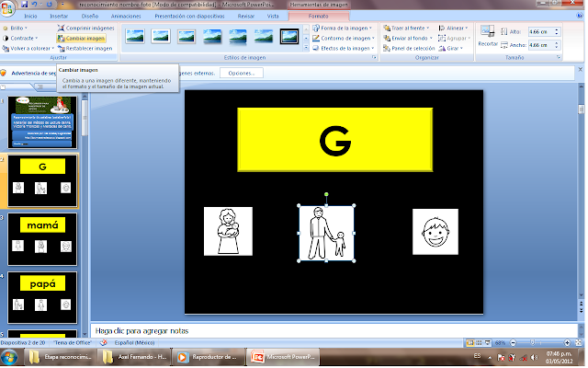Switch to the Vista tab

tap(273, 17)
